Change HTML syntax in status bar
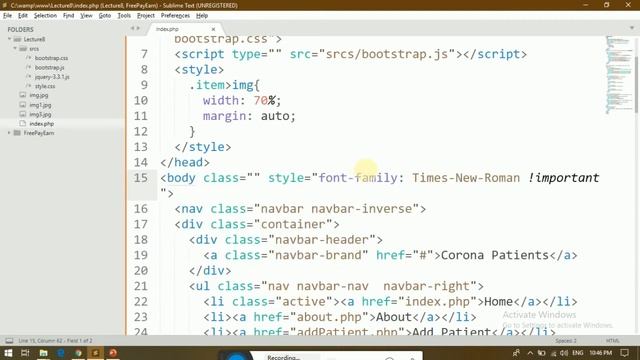The width and height of the screenshot is (640, 360). click(613, 341)
